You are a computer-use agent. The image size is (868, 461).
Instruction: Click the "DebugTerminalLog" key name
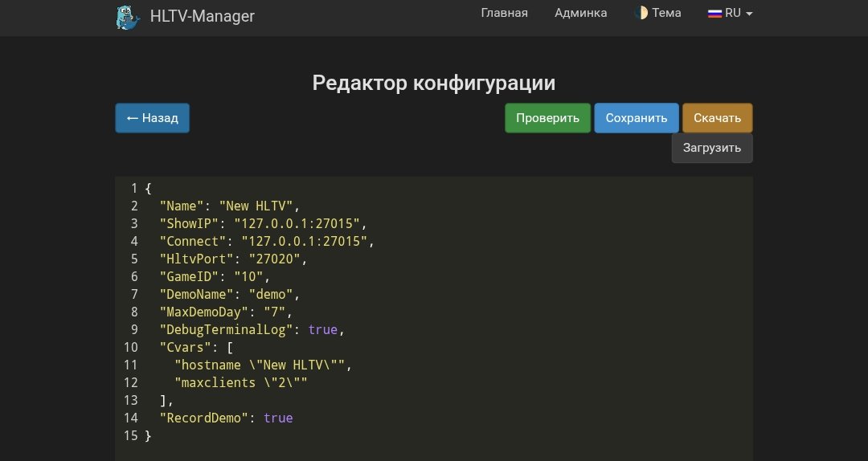(x=226, y=330)
